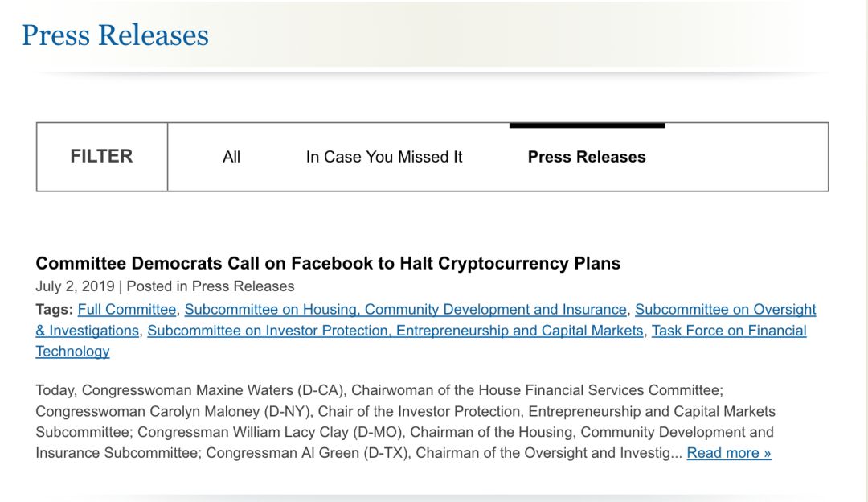Open Subcommittee on Oversight & Investigations tag
Viewport: 868px width, 502px height.
click(725, 309)
